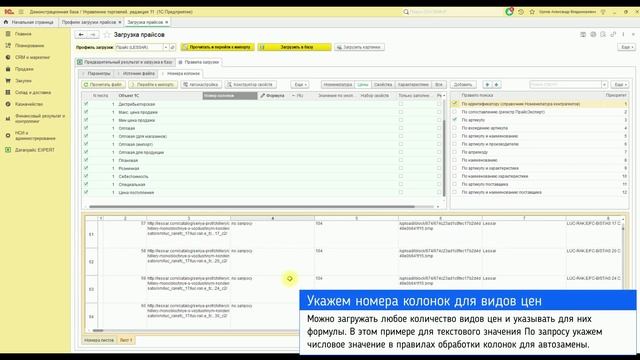Screen dimensions: 640x360
Task: Open the Профиль загрузки dropdown arrow
Action: [x=166, y=47]
